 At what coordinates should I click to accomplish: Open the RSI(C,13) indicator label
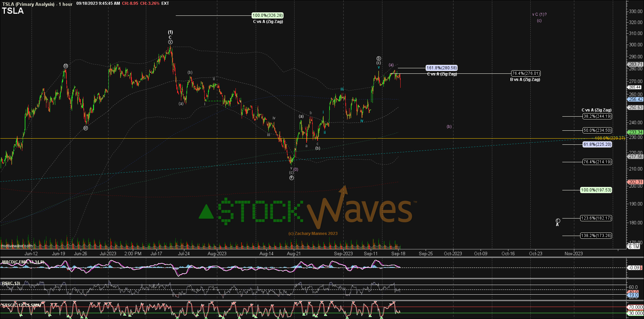(x=11, y=283)
